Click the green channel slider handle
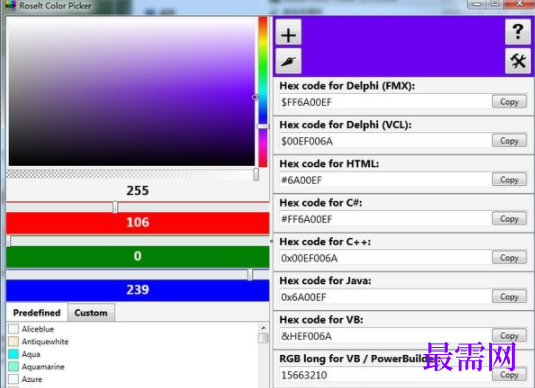The height and width of the screenshot is (388, 535). click(8, 241)
